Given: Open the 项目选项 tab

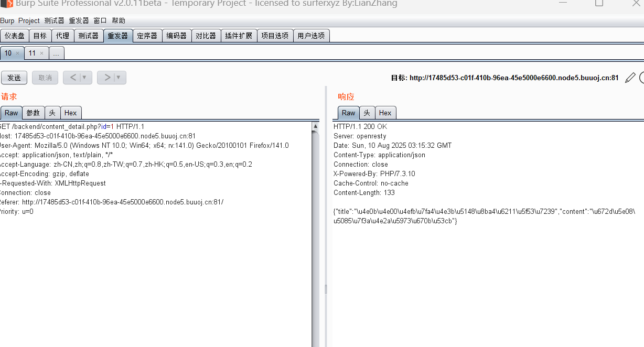Looking at the screenshot, I should tap(275, 36).
